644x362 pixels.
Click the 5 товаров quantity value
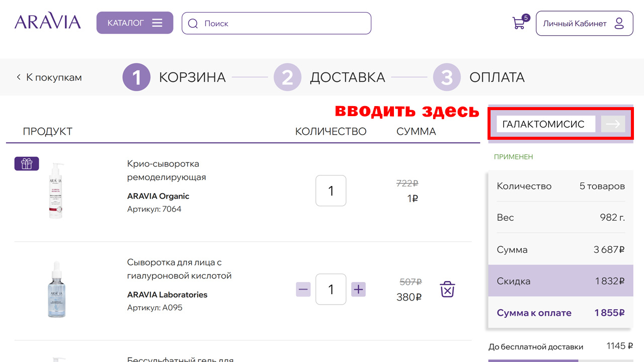602,186
